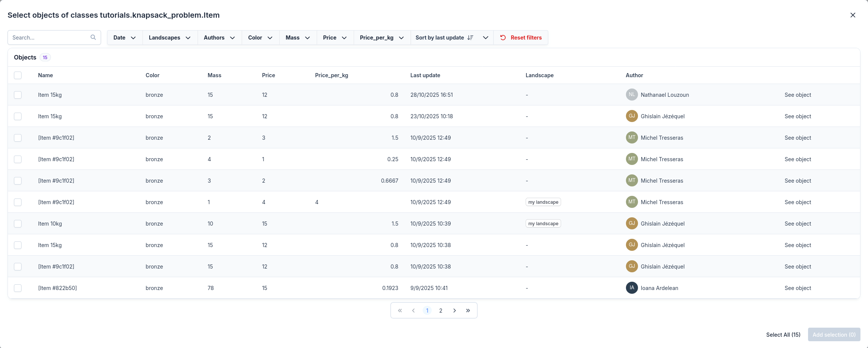Screen dimensions: 868x348
Task: Check the Item 10kg row checkbox
Action: (x=18, y=224)
